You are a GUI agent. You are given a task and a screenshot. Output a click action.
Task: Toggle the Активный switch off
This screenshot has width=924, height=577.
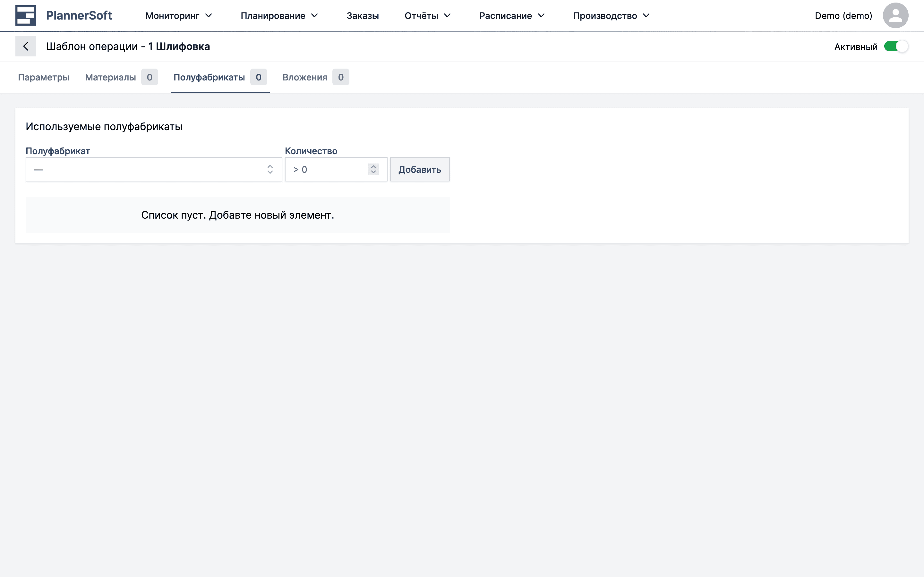pyautogui.click(x=896, y=46)
